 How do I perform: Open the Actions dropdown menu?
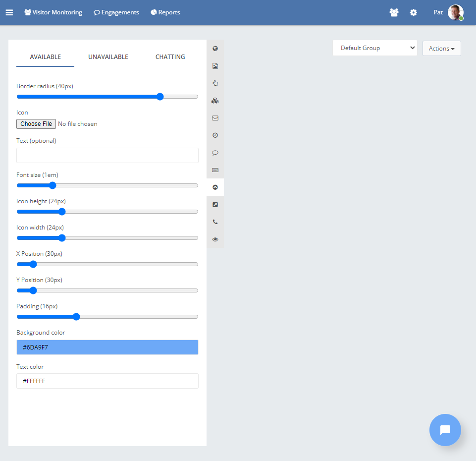[x=441, y=49]
